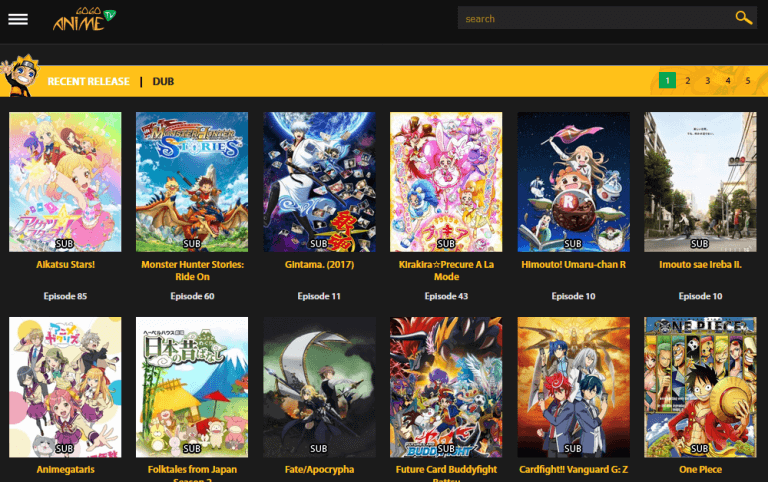This screenshot has width=768, height=482.
Task: Open the Imouto sae Ireba Ii. poster
Action: tap(700, 182)
